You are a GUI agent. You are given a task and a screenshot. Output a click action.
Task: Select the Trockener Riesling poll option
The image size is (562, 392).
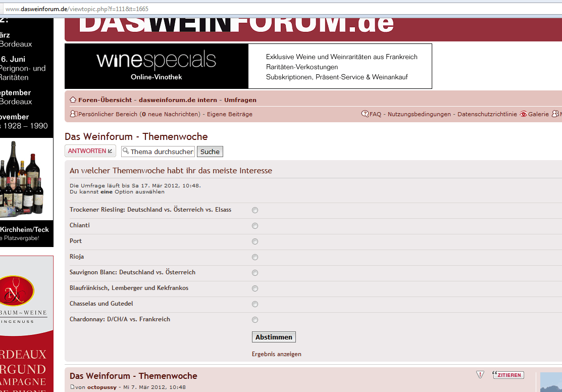(x=255, y=210)
